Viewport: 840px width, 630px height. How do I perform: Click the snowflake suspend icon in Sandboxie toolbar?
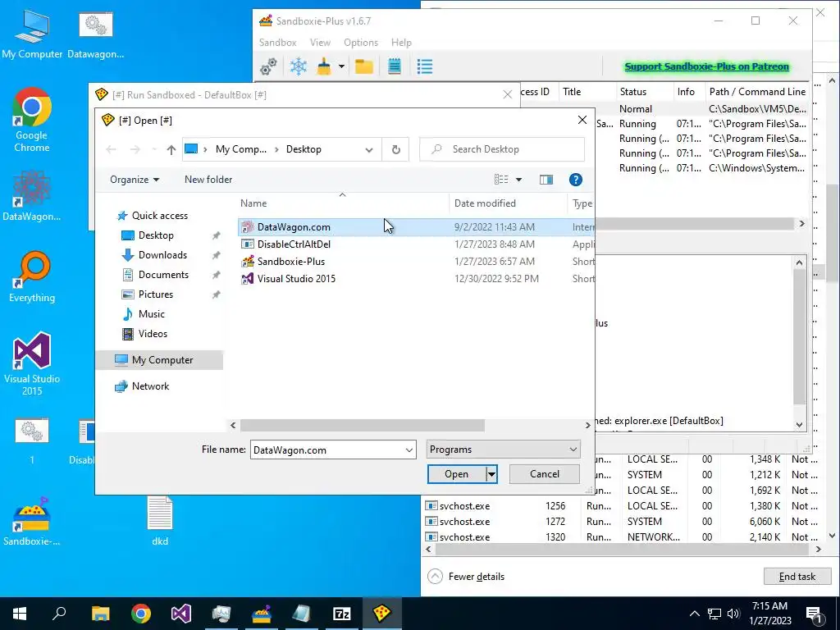pos(298,67)
